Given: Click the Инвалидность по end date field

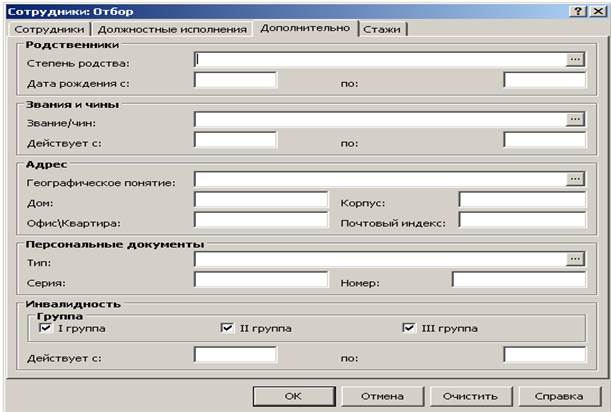Looking at the screenshot, I should pyautogui.click(x=545, y=355).
